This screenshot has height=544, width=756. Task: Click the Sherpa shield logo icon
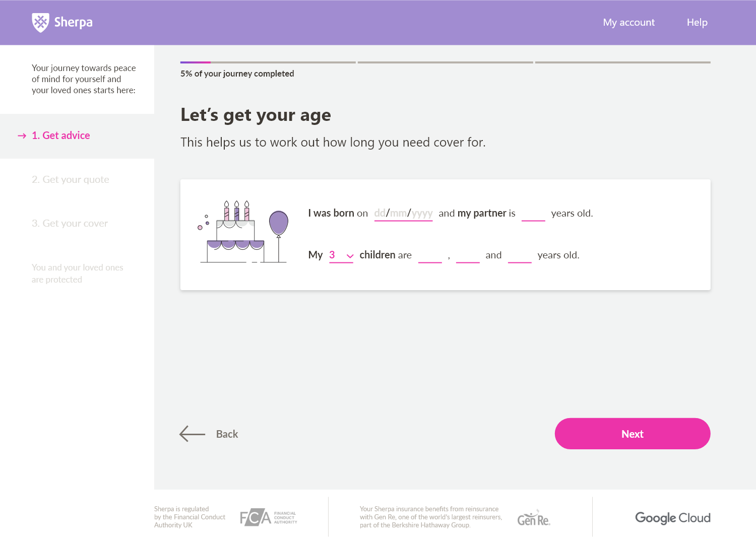click(x=40, y=23)
